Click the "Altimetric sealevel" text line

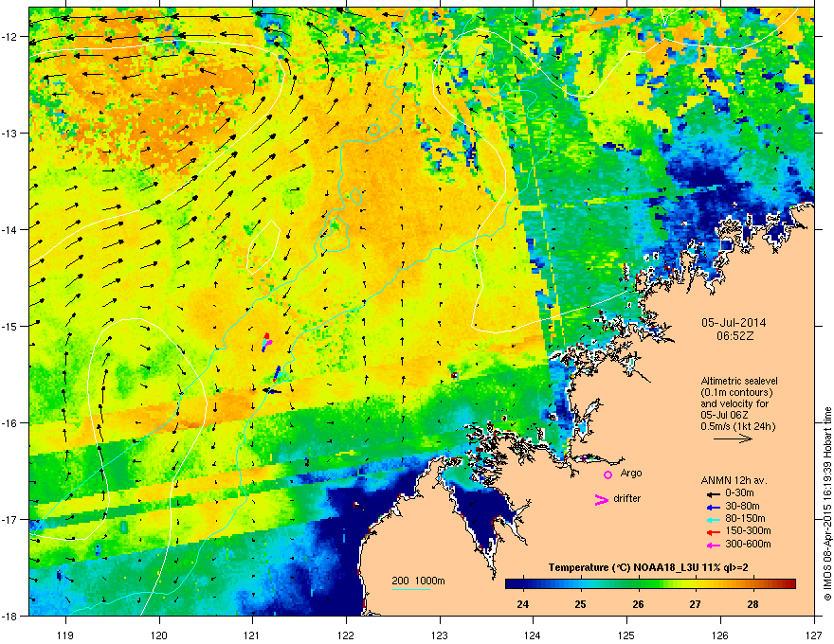739,381
